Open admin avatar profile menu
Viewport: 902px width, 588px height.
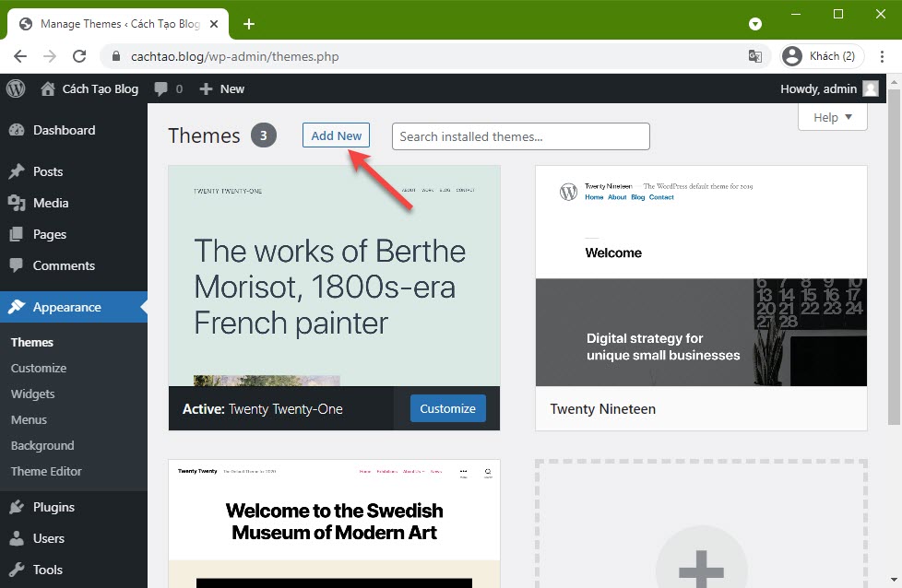tap(871, 88)
